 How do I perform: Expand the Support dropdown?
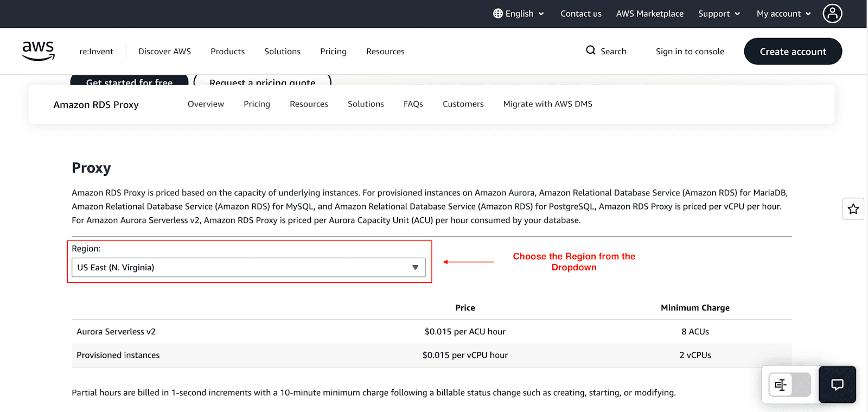719,14
